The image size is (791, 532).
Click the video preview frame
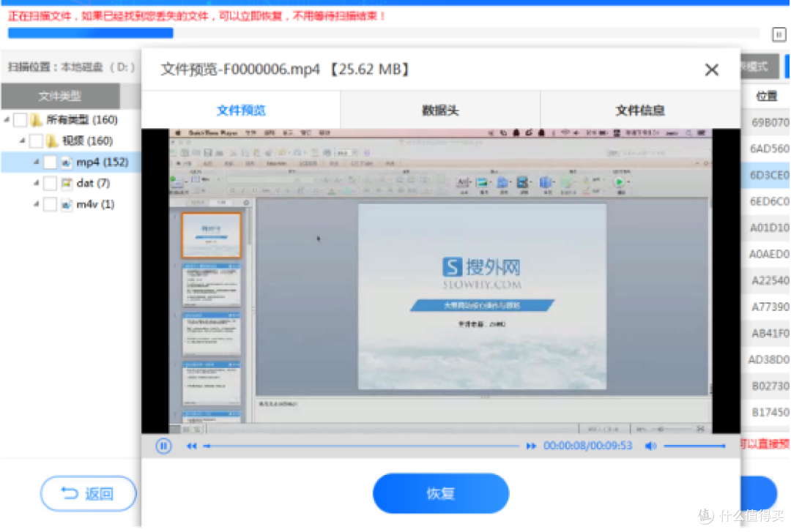[440, 281]
